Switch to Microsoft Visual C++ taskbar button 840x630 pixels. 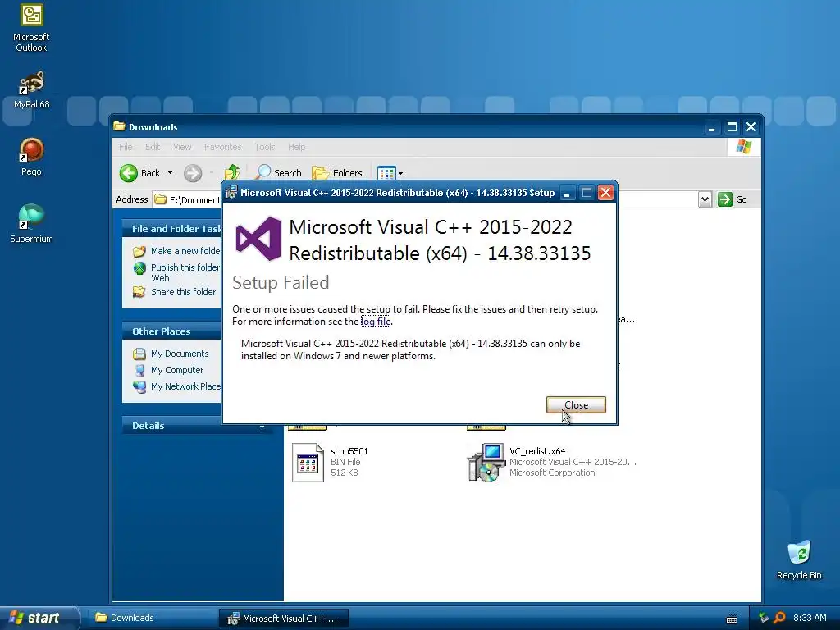click(284, 619)
